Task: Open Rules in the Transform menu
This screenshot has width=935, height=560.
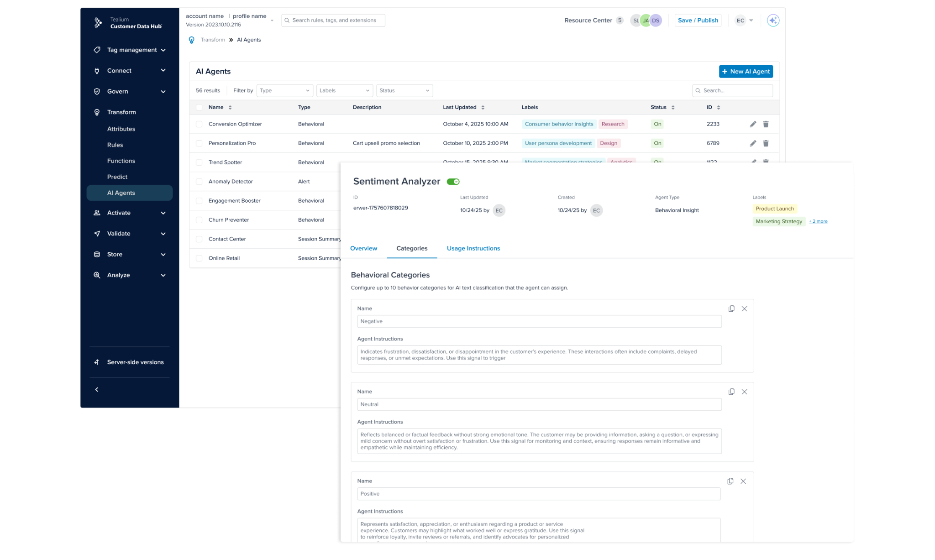Action: click(x=115, y=145)
